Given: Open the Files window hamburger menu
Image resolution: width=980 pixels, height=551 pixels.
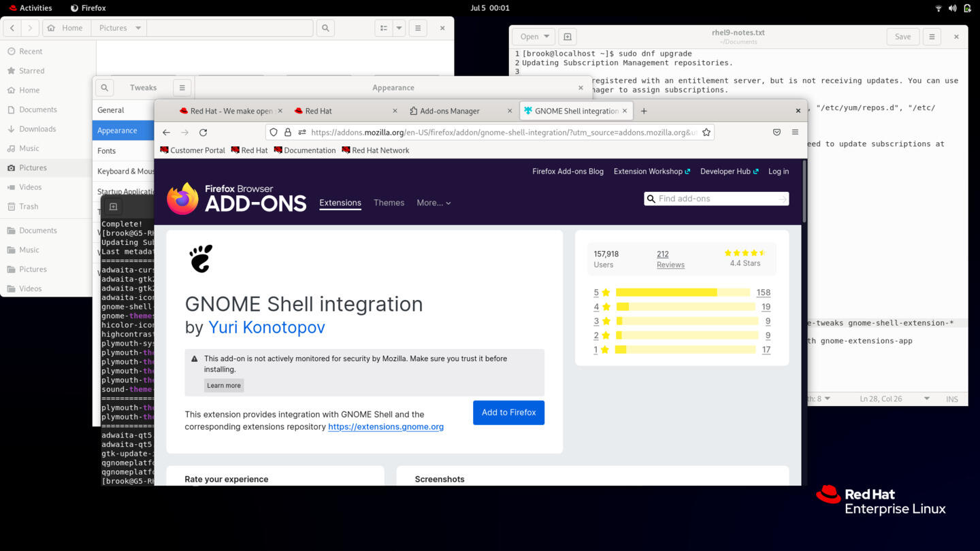Looking at the screenshot, I should click(x=418, y=28).
